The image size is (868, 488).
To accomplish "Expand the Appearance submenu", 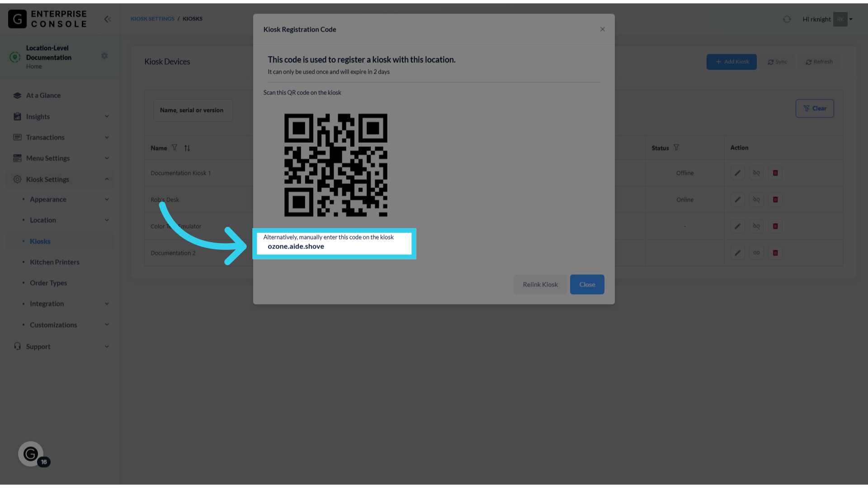I will [60, 199].
